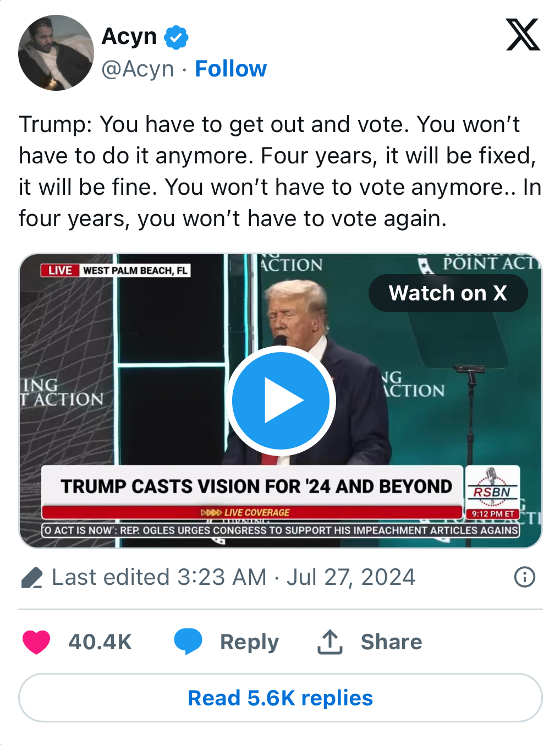The image size is (560, 745).
Task: Click the RSBN logo in video
Action: pyautogui.click(x=492, y=486)
